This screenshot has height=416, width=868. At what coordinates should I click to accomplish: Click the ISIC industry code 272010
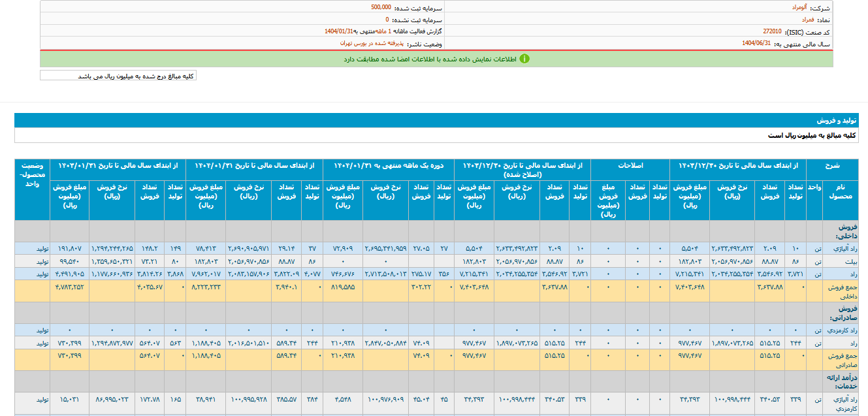[772, 31]
